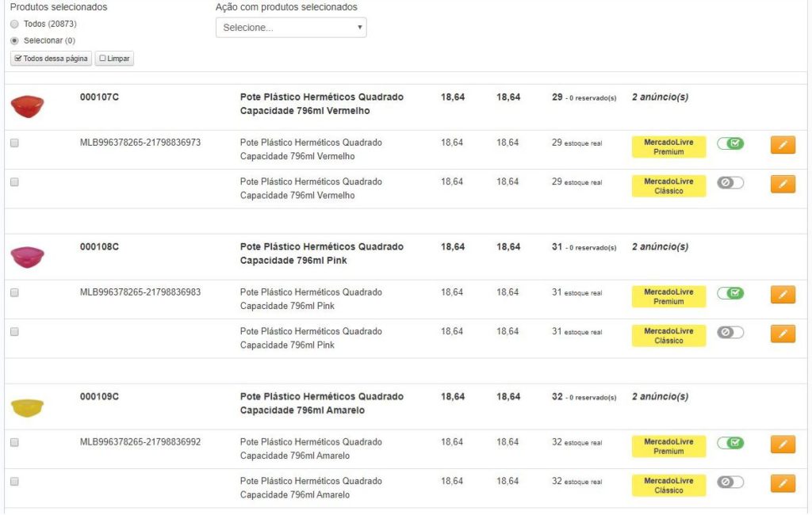Click orange edit pencil for Amarelo Premium listing
Image resolution: width=812 pixels, height=515 pixels.
[783, 444]
